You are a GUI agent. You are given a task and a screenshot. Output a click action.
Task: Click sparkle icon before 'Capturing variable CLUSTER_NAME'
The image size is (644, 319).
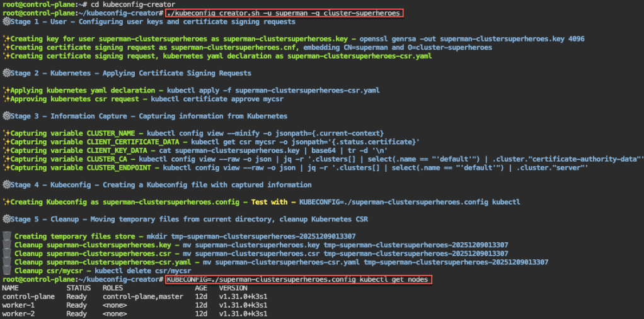6,133
